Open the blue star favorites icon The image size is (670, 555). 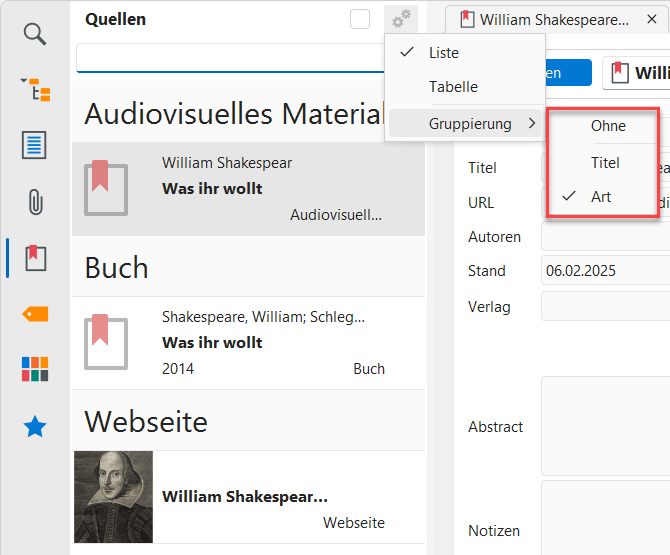pos(35,427)
